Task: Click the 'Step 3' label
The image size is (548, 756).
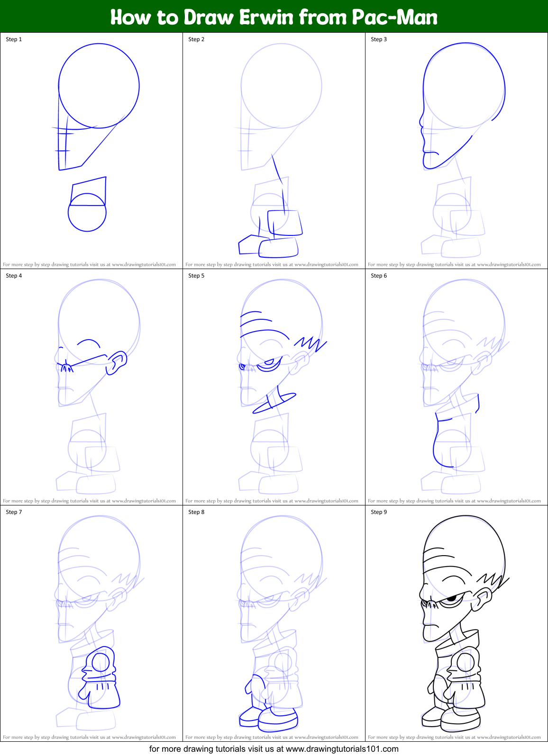Action: tap(379, 39)
